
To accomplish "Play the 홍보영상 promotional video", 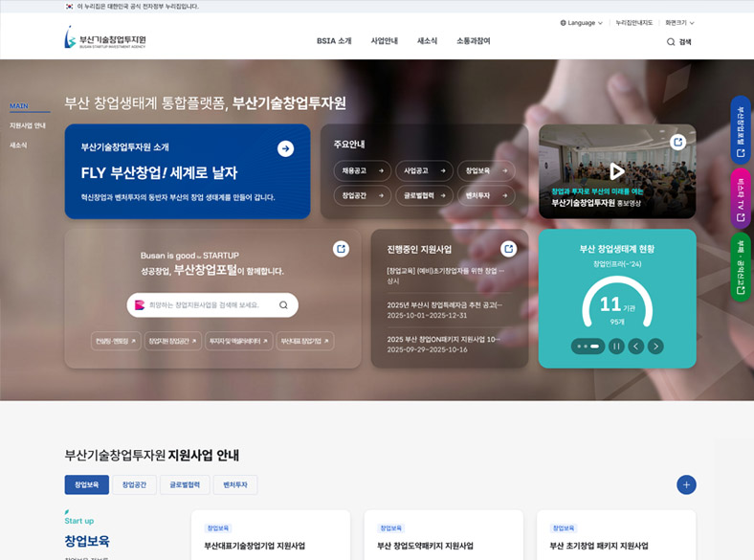I will (x=617, y=171).
